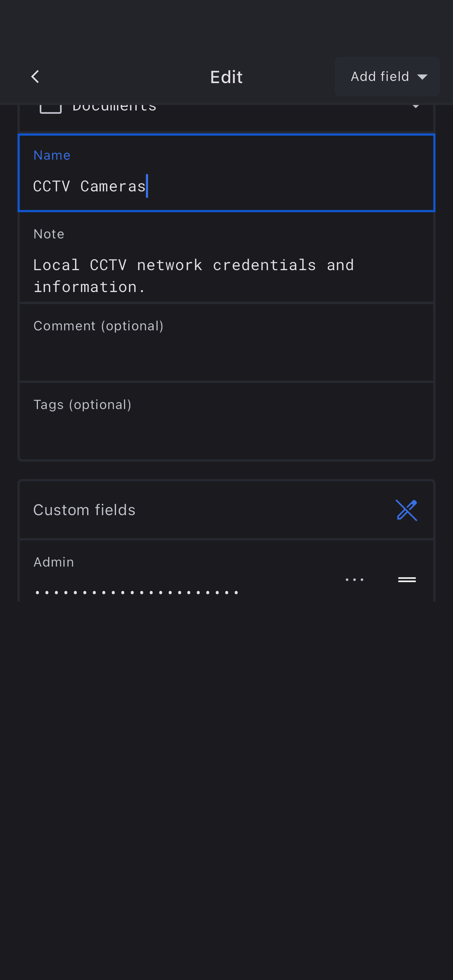Image resolution: width=453 pixels, height=980 pixels.
Task: Click the Custom fields section header
Action: point(85,510)
